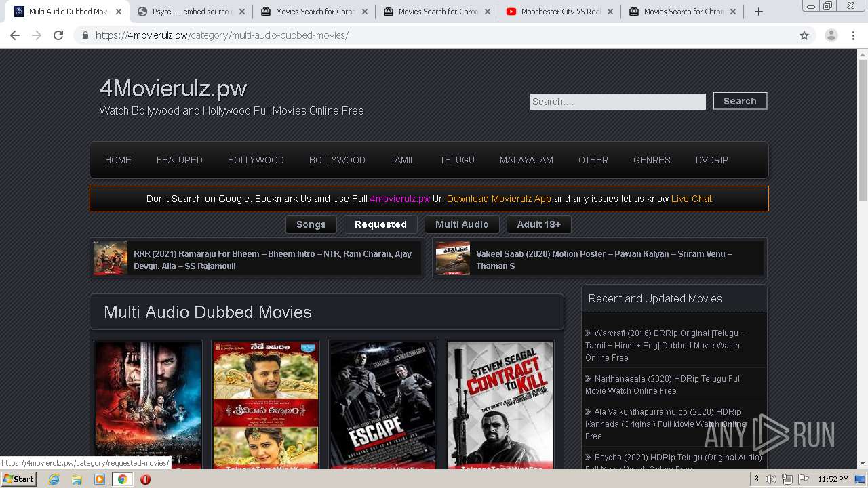
Task: Open Psycho (2020) HDRip sidebar link
Action: (673, 462)
